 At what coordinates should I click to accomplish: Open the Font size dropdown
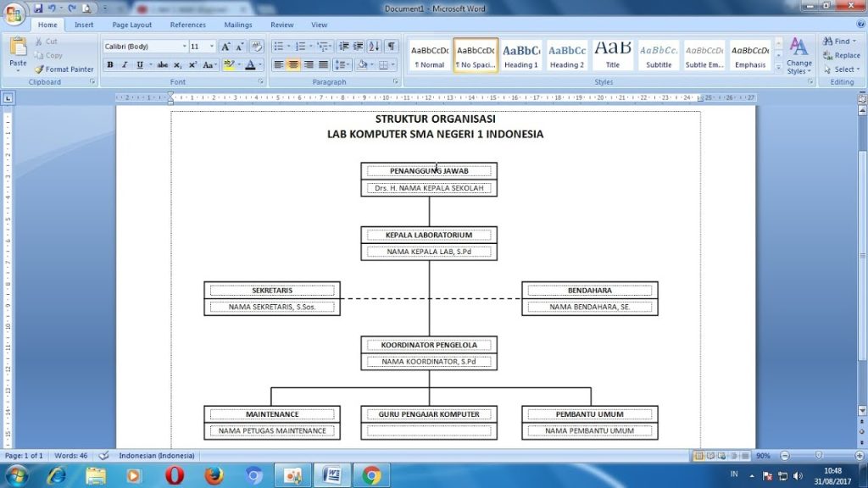tap(211, 45)
